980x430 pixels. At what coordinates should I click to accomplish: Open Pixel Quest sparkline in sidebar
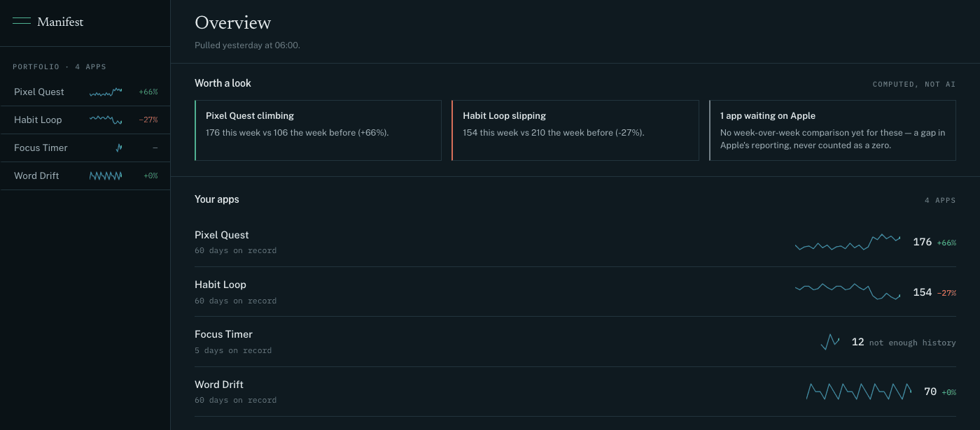tap(106, 92)
